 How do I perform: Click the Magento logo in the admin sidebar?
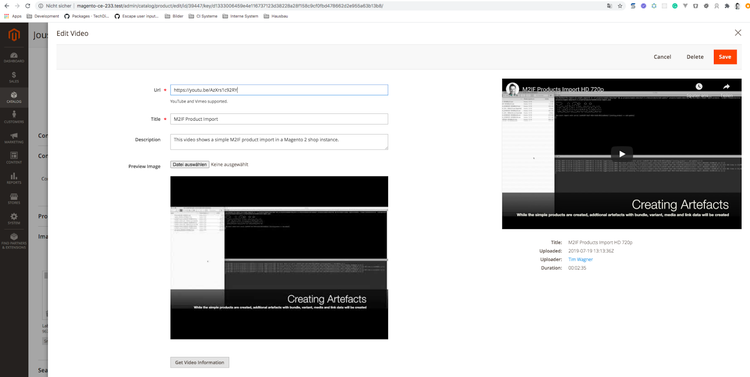(x=14, y=34)
